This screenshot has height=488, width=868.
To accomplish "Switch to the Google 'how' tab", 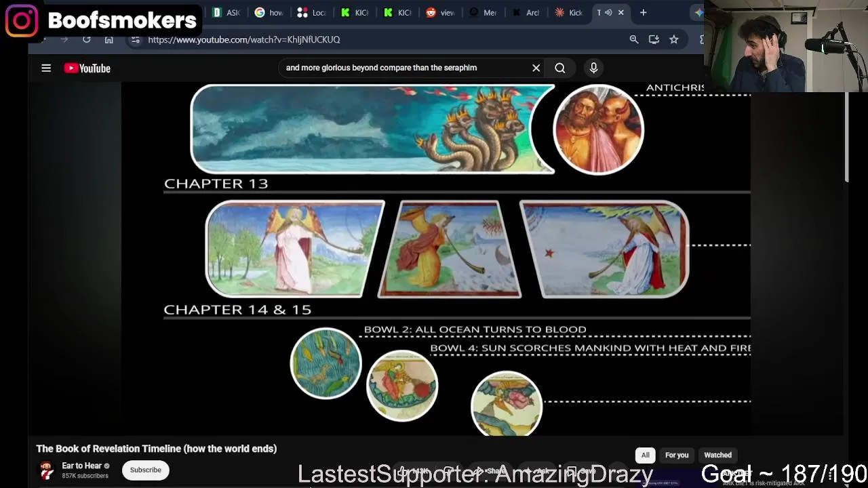I will coord(269,12).
